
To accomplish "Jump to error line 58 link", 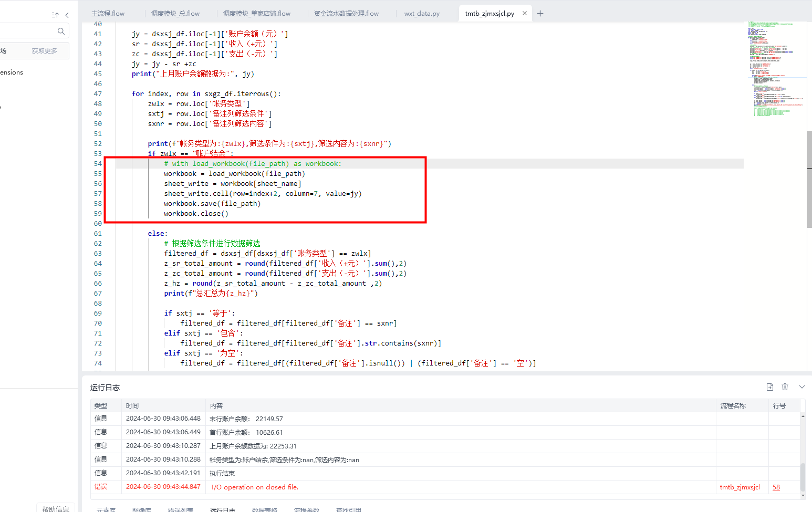I will pos(776,487).
